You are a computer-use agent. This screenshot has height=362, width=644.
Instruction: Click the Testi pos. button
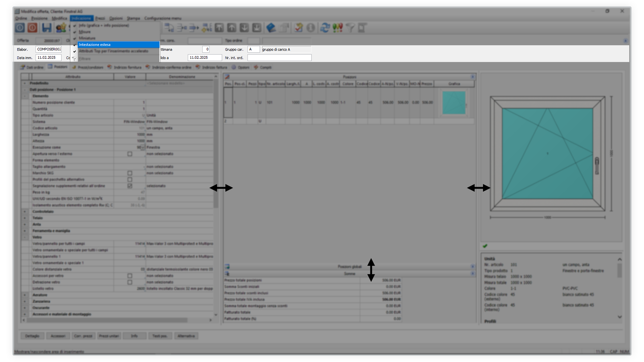pos(160,336)
